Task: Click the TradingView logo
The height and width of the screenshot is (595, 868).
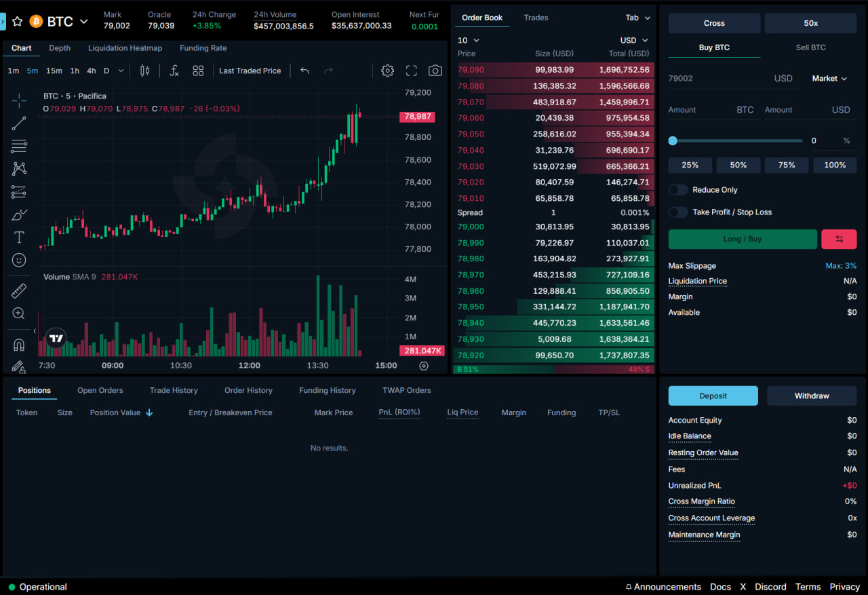Action: point(56,338)
